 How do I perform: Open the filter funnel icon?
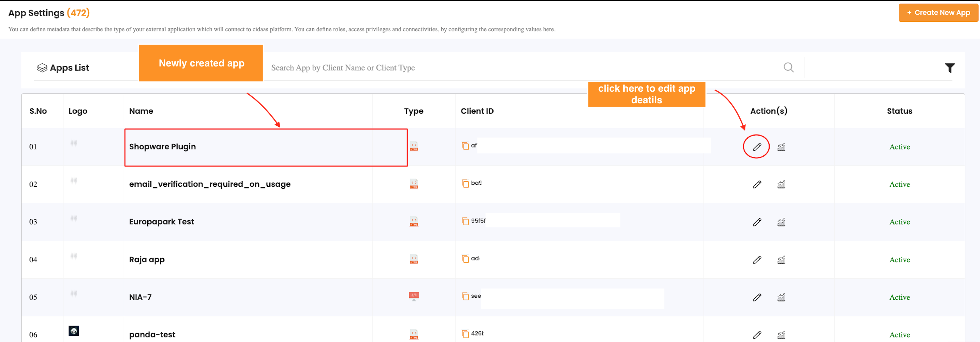pyautogui.click(x=950, y=68)
